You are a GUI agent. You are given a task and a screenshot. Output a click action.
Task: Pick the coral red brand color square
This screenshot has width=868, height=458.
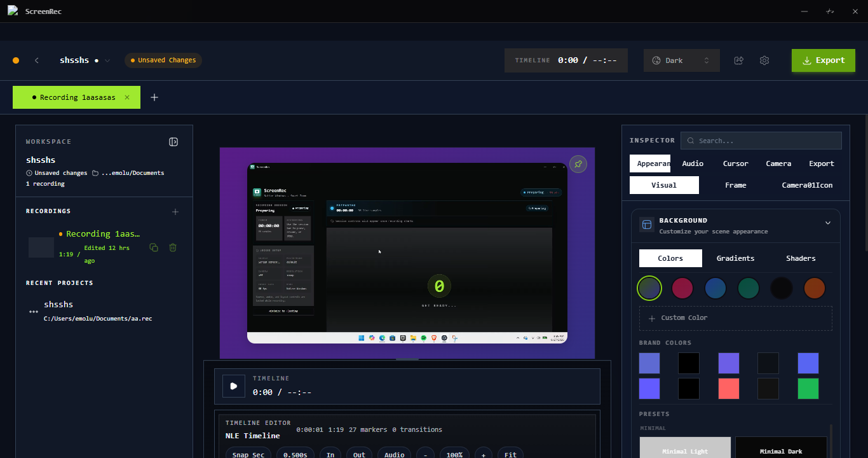[729, 389]
